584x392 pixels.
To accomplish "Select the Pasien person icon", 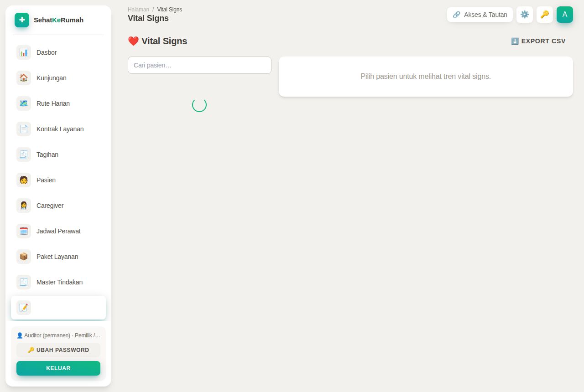I will click(24, 180).
